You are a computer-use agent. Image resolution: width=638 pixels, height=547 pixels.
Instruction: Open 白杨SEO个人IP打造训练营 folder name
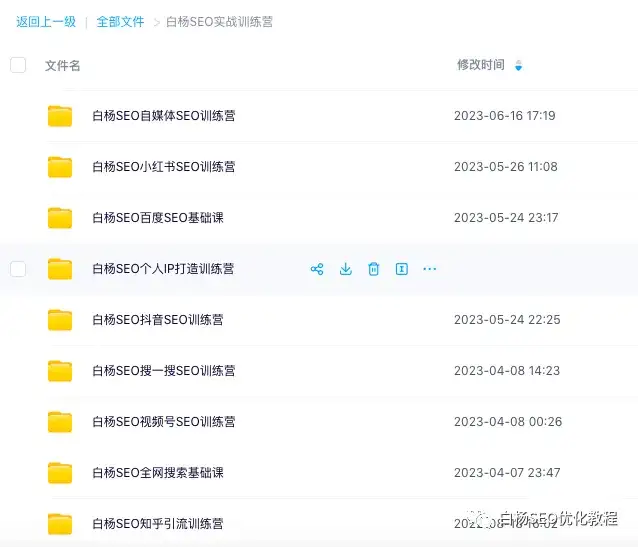pos(163,269)
